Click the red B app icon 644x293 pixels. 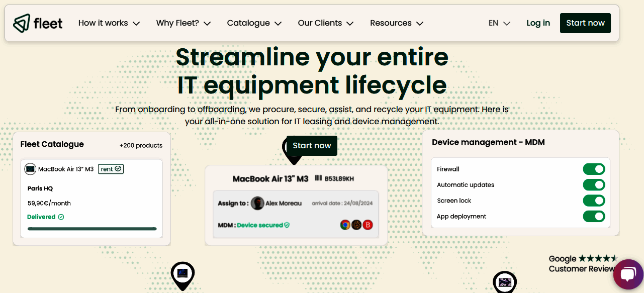pos(367,225)
